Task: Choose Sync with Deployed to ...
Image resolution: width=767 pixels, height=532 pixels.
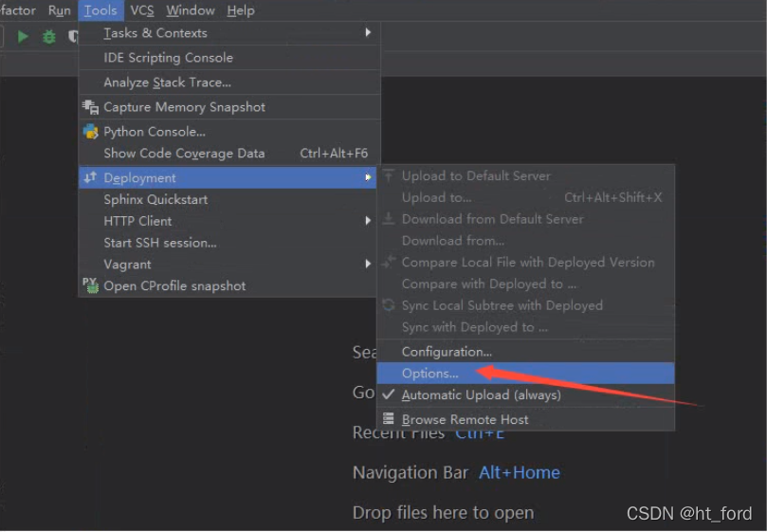Action: [x=526, y=326]
